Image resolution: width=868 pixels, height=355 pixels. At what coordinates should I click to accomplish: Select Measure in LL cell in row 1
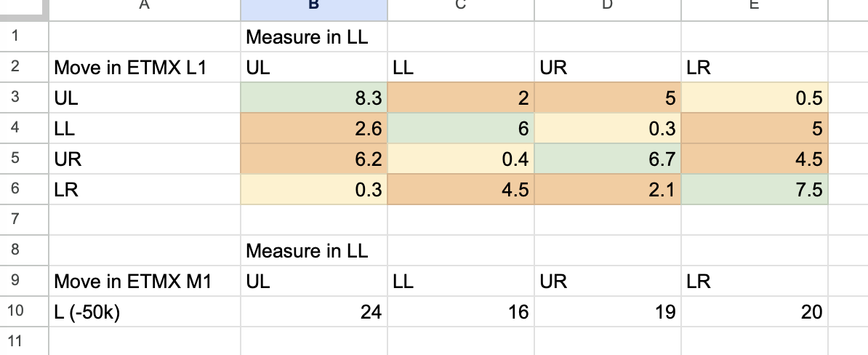coord(314,36)
